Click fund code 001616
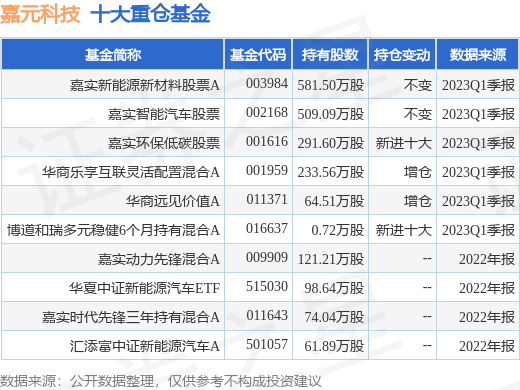520x390 pixels. pos(267,141)
